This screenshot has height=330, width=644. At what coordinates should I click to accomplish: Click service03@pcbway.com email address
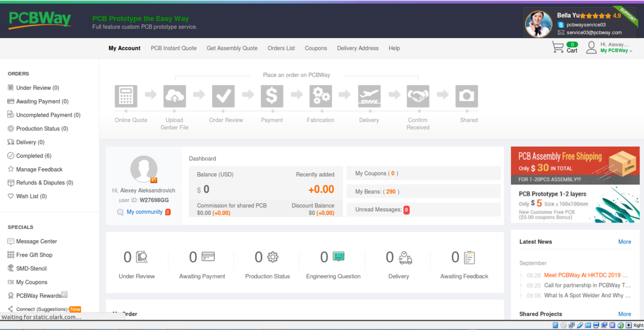point(594,32)
